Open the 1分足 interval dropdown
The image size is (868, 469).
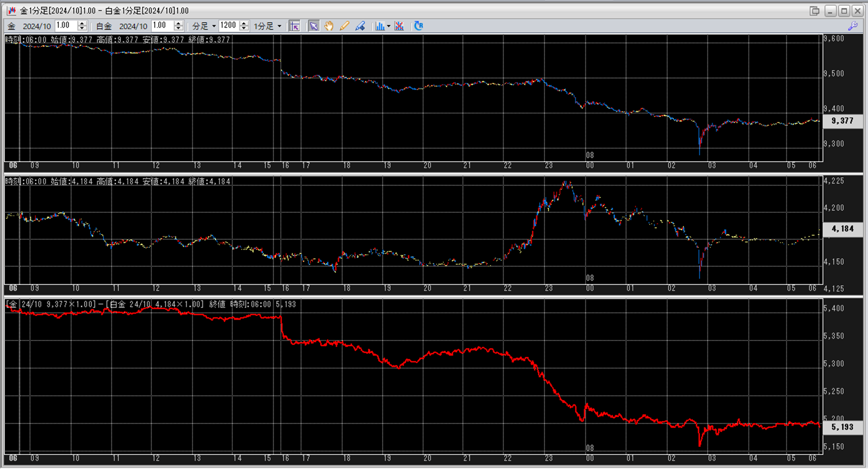point(267,26)
